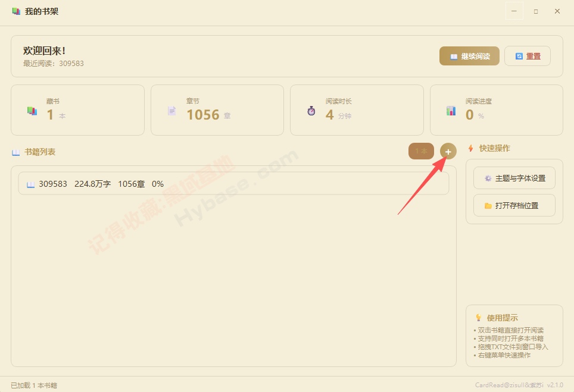574x392 pixels.
Task: Click the bar chart icon in 阅读进度 card
Action: click(x=451, y=111)
